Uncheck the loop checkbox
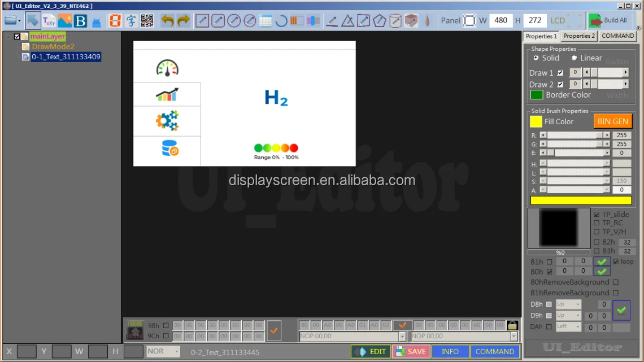 (616, 261)
